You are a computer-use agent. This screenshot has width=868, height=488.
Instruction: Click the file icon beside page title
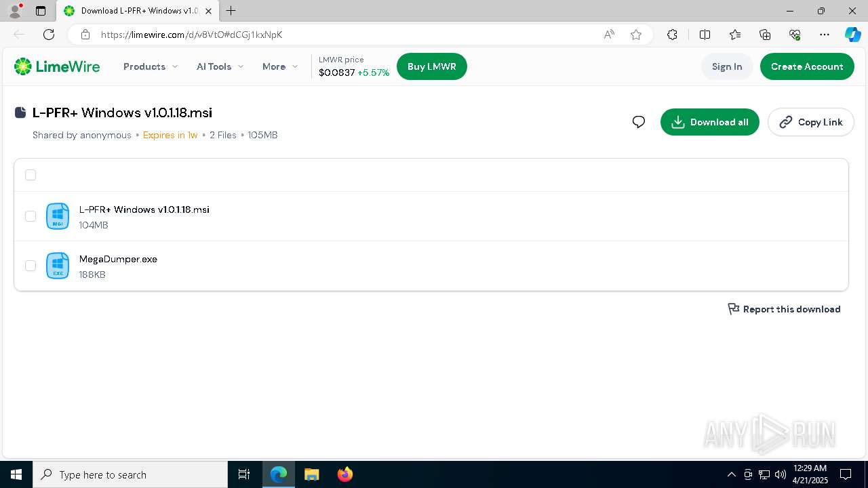coord(20,113)
